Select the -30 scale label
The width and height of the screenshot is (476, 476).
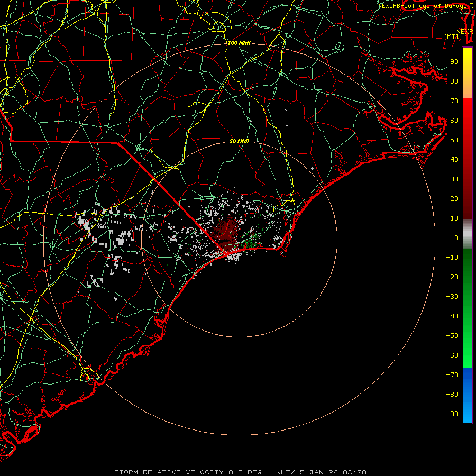click(x=452, y=297)
